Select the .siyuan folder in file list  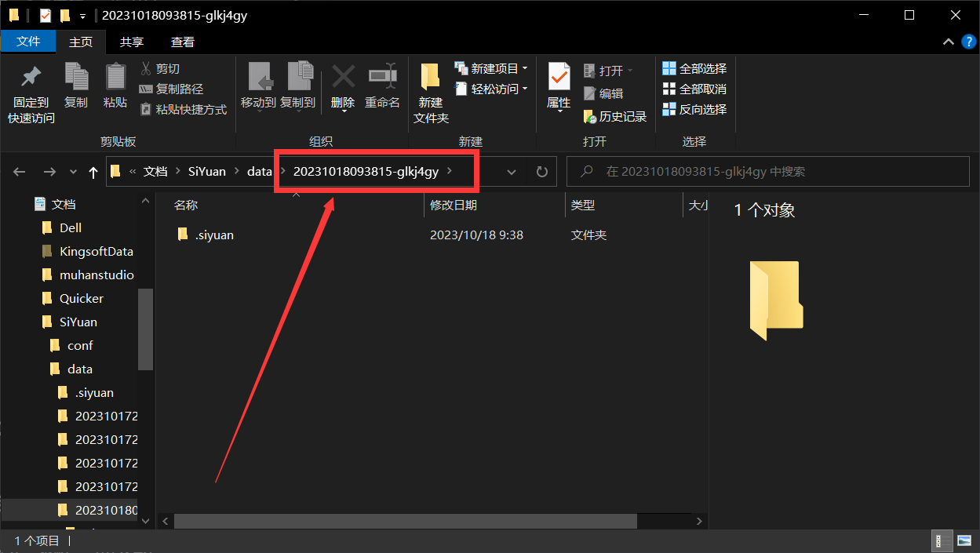(206, 235)
